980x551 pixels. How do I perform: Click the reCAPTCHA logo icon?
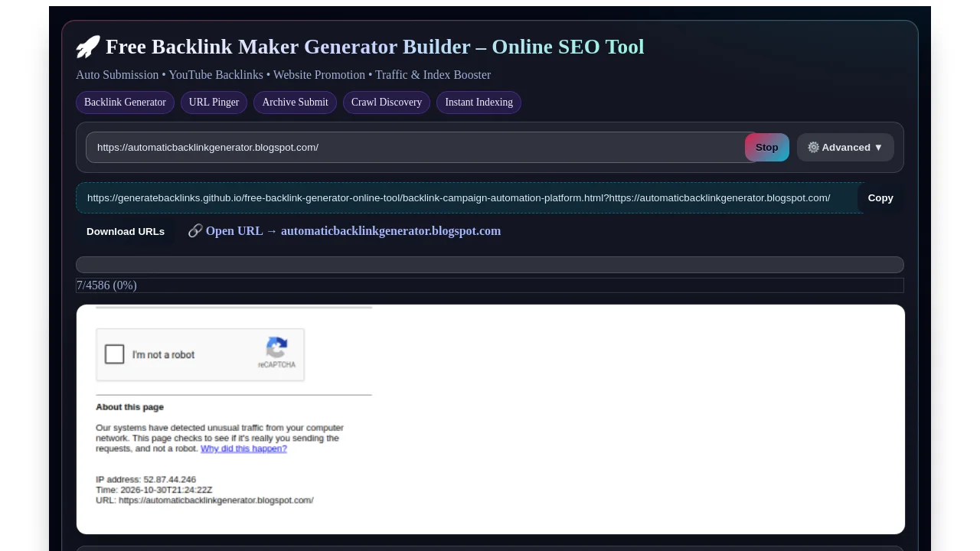click(x=276, y=347)
